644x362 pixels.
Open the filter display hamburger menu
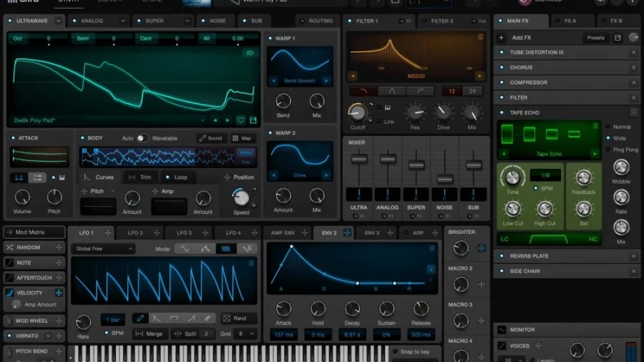480,37
